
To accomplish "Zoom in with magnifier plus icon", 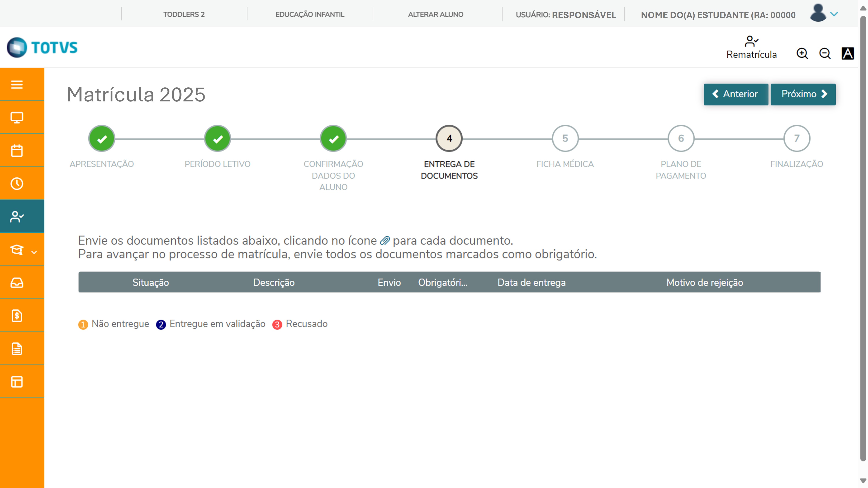I will pyautogui.click(x=802, y=54).
